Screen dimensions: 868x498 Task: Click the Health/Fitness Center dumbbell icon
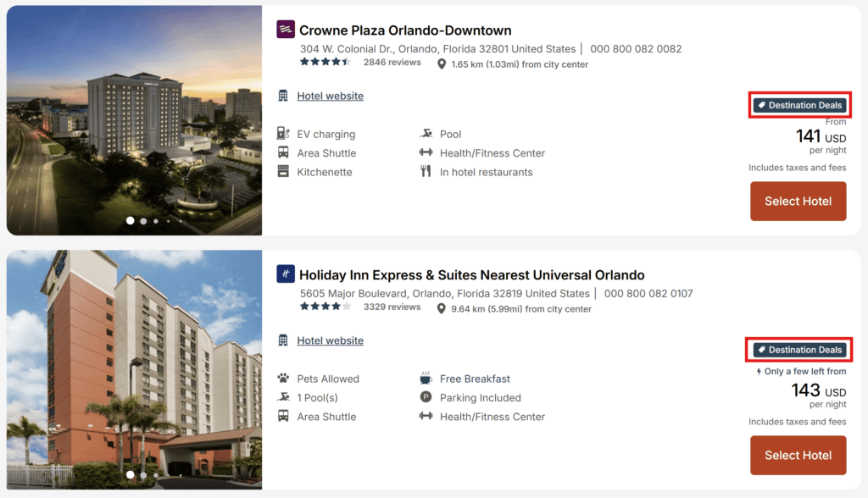click(425, 152)
